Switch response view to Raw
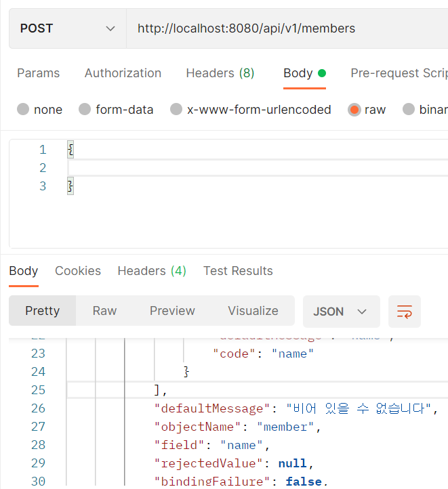Screen dimensions: 448x489 [104, 311]
